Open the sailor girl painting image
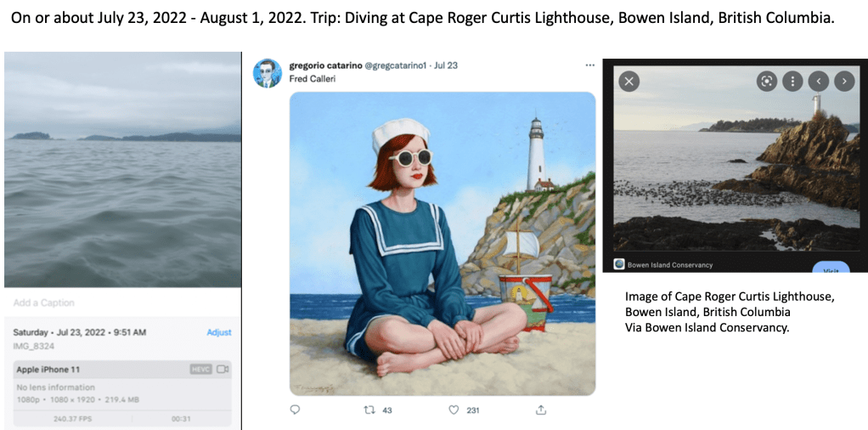Image resolution: width=868 pixels, height=430 pixels. coord(442,243)
